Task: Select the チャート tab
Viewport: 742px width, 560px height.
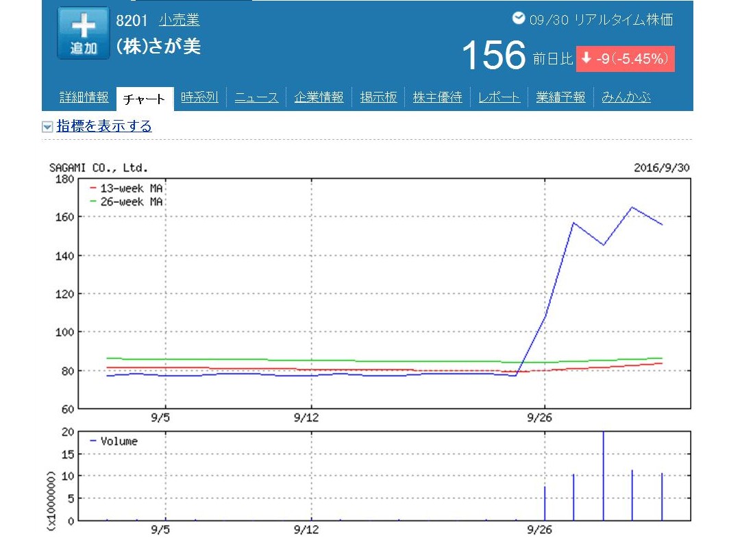Action: point(145,99)
